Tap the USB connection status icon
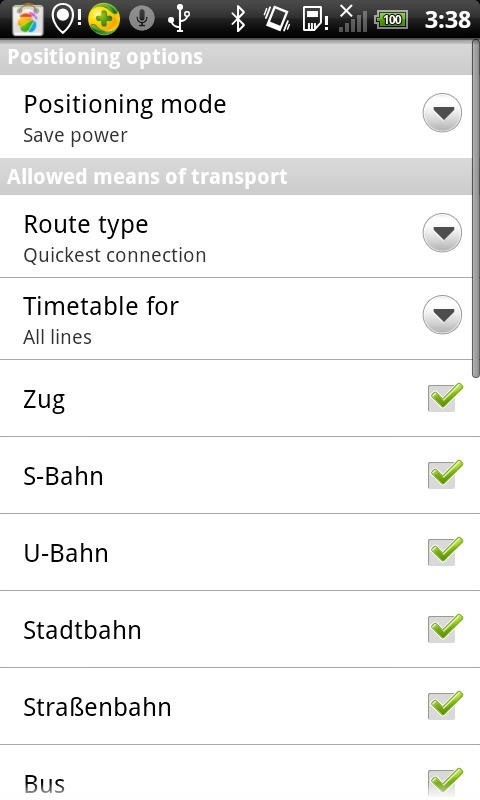 [179, 19]
